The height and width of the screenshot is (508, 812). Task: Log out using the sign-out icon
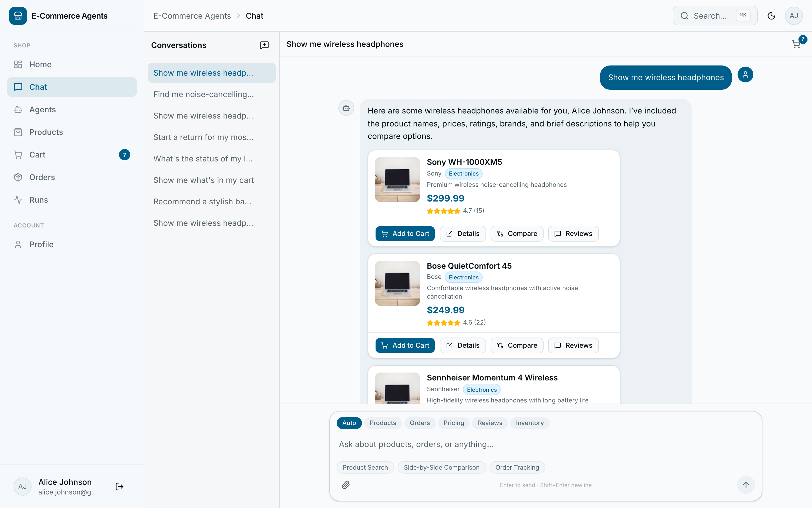pos(120,487)
